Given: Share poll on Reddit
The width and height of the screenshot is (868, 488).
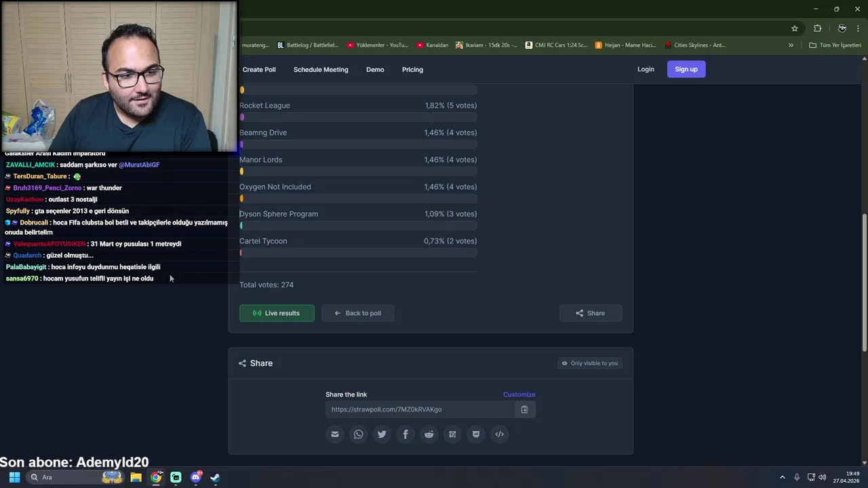Looking at the screenshot, I should [429, 434].
